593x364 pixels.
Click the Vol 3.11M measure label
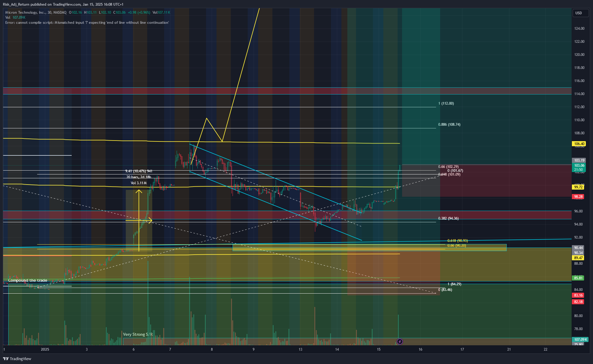pyautogui.click(x=139, y=183)
